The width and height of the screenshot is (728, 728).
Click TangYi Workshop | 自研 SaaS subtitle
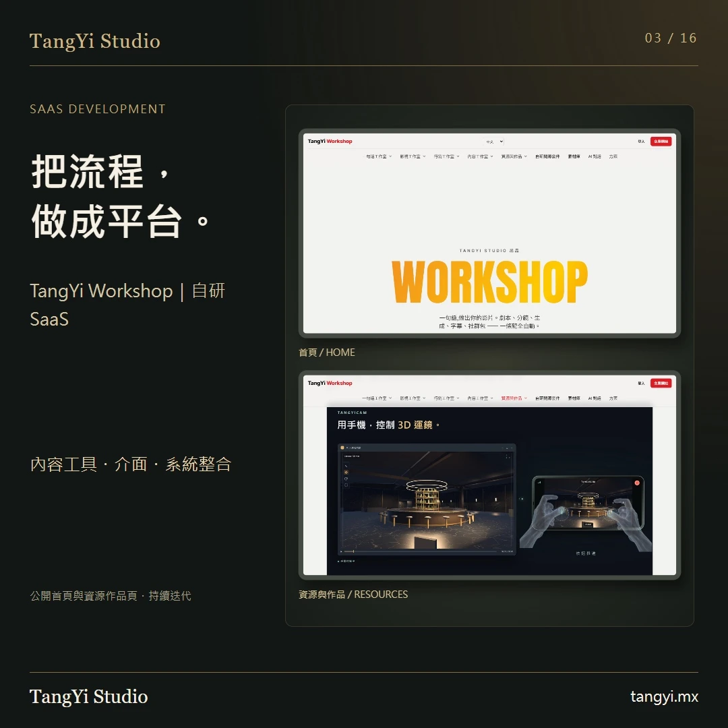pos(127,305)
